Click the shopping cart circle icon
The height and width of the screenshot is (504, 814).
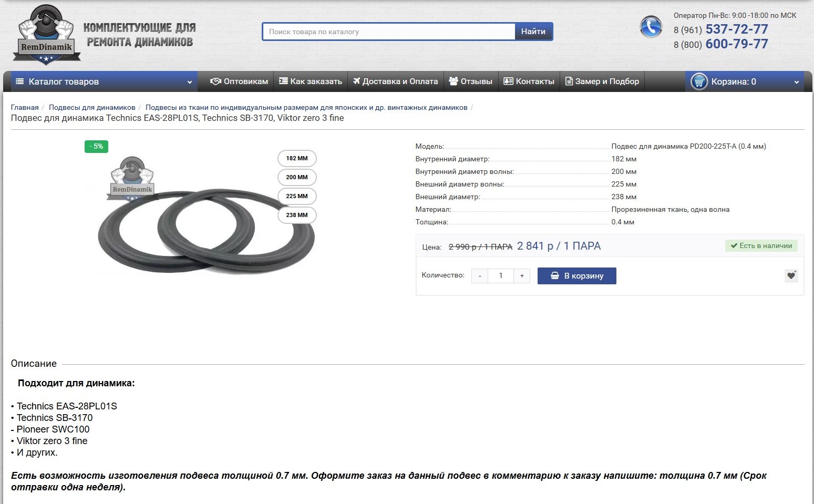pos(699,81)
